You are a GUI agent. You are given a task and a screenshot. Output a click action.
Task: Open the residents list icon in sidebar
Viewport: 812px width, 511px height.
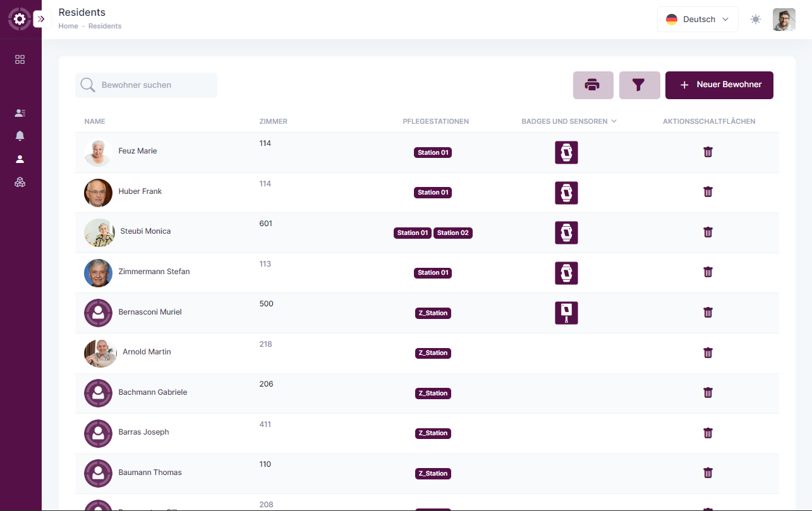[20, 113]
